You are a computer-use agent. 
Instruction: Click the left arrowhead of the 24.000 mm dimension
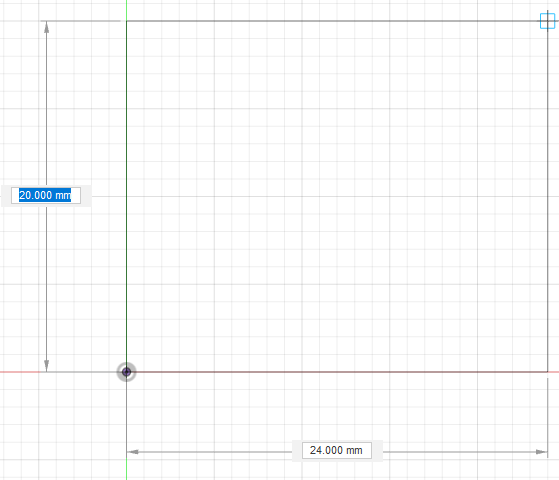click(133, 452)
